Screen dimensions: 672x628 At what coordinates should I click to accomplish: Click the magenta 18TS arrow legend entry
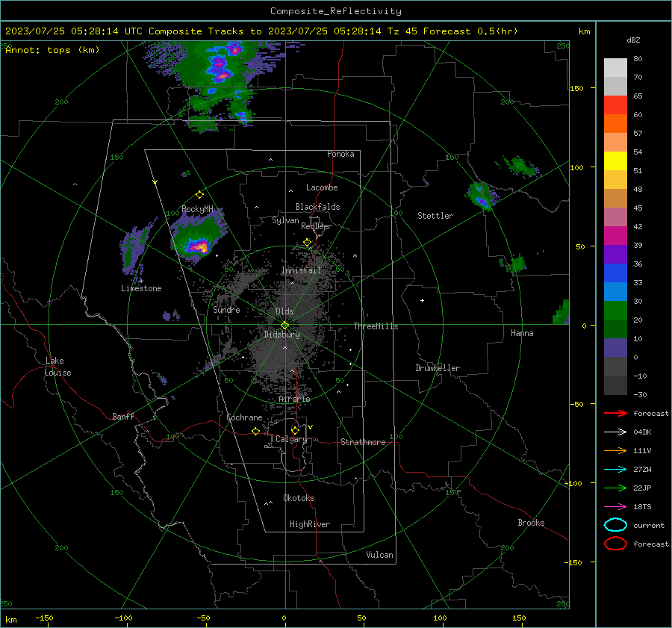pos(615,507)
